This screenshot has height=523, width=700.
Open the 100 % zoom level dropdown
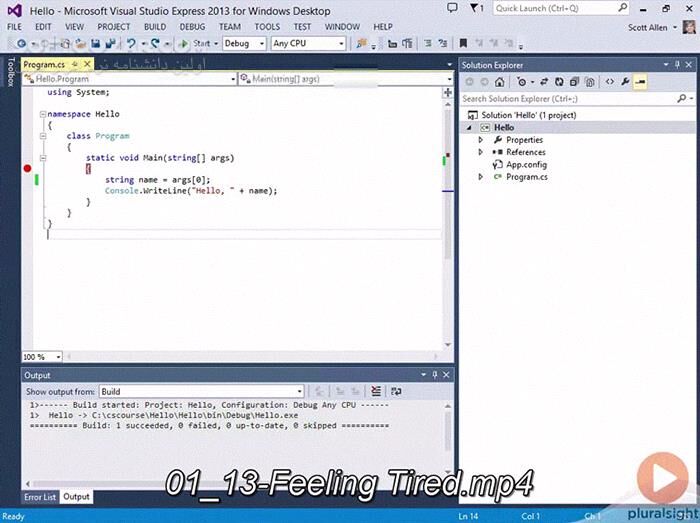coord(58,357)
